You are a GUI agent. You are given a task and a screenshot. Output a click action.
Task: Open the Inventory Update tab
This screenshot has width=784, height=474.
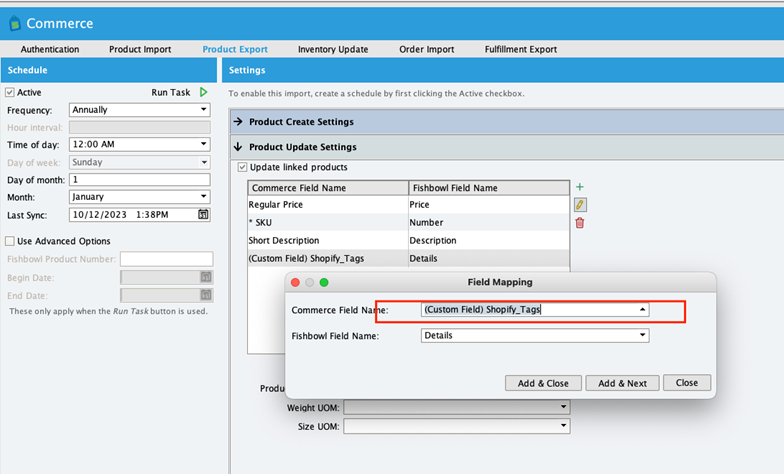pos(333,49)
